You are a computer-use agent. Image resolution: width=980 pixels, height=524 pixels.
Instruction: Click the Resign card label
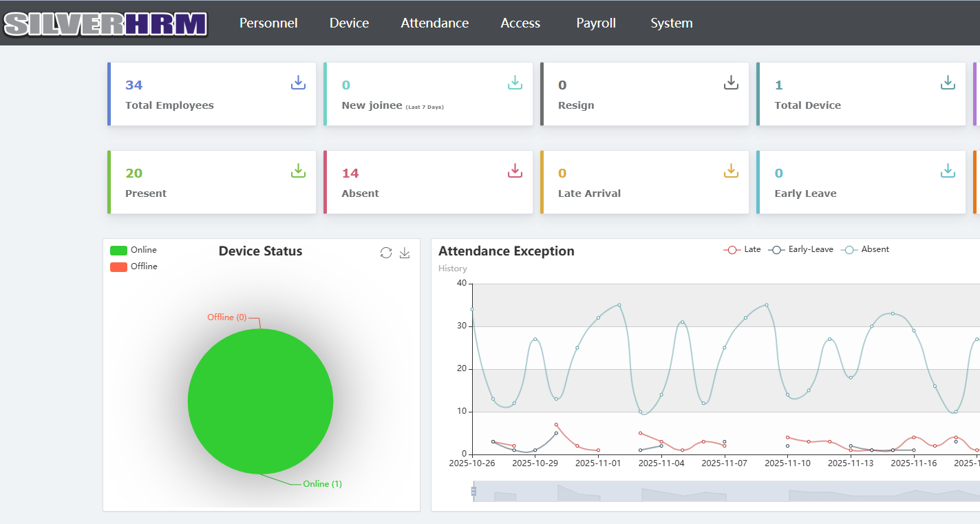pos(576,105)
